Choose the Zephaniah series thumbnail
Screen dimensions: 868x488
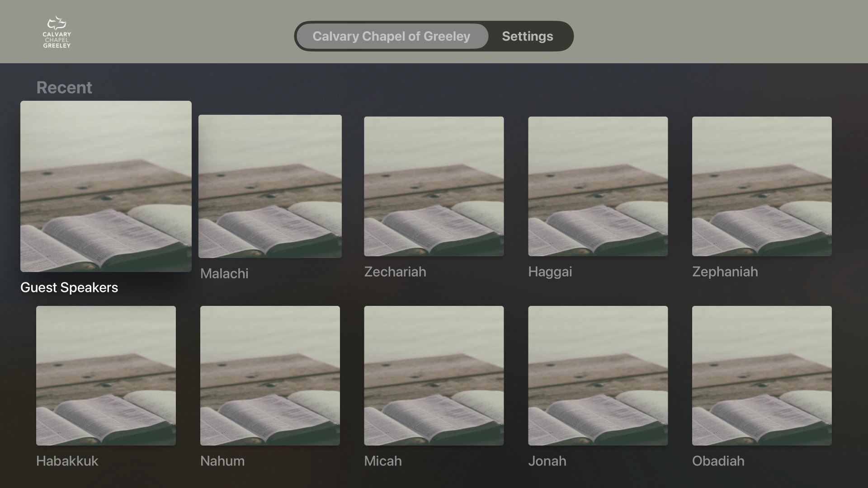pos(761,186)
